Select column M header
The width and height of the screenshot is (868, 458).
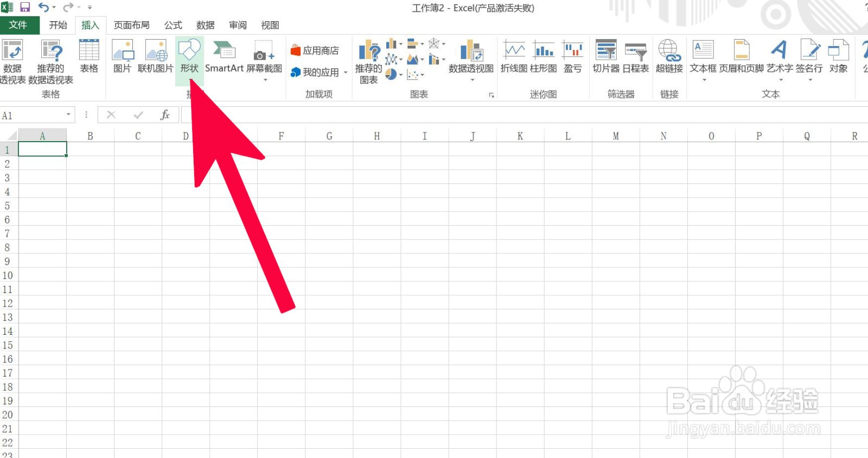click(616, 136)
